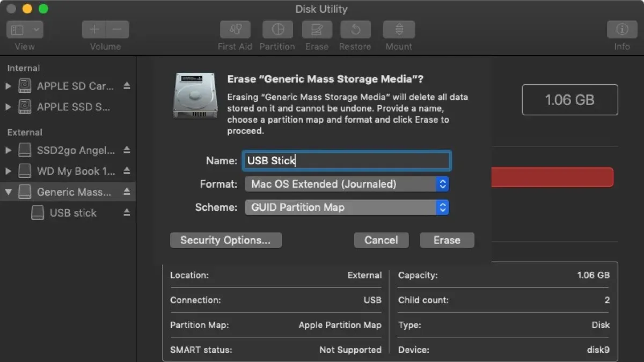Viewport: 644px width, 362px height.
Task: Click the Type Disk value
Action: pyautogui.click(x=601, y=325)
